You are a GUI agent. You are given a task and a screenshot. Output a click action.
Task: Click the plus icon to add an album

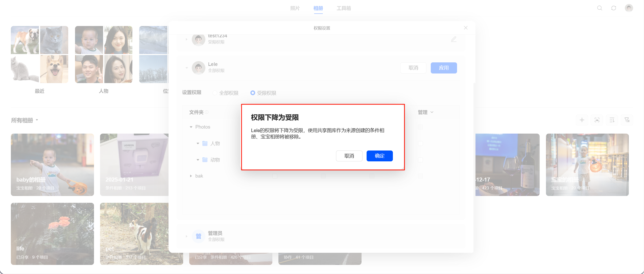[582, 120]
